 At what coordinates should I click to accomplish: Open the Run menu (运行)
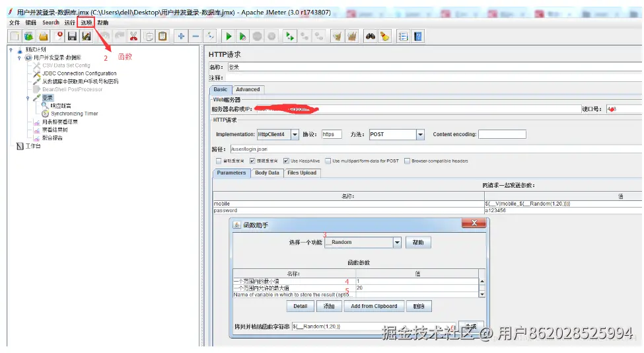click(x=70, y=22)
